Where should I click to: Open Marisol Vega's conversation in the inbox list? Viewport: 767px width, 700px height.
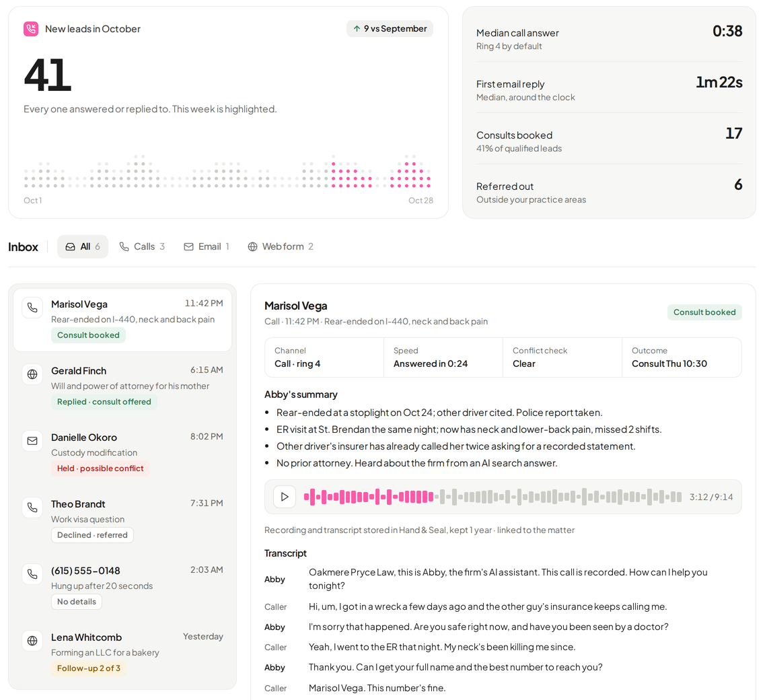coord(122,320)
